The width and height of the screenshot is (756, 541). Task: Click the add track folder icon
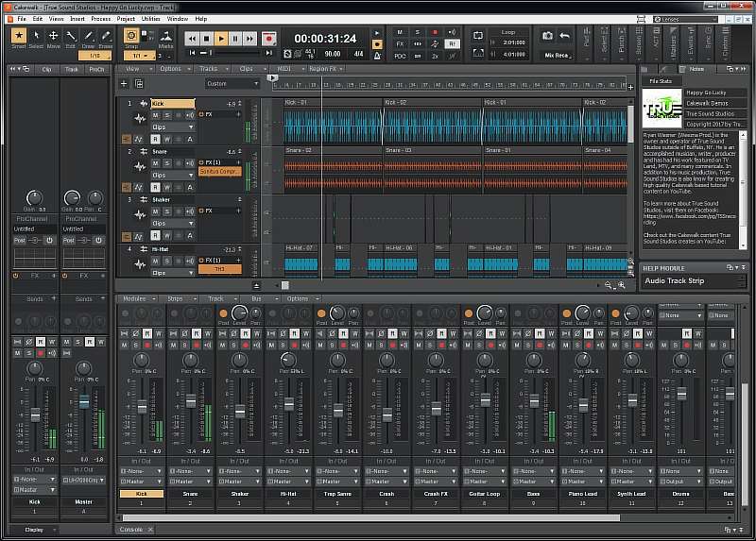point(139,84)
